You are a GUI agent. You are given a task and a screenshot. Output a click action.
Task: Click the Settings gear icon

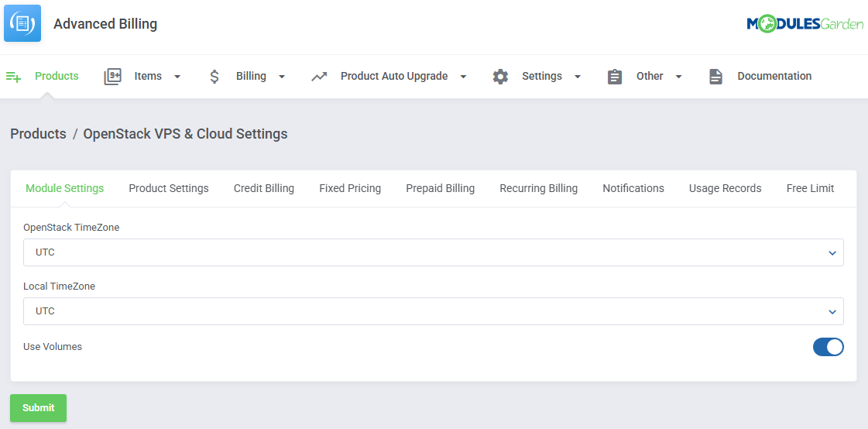[501, 77]
